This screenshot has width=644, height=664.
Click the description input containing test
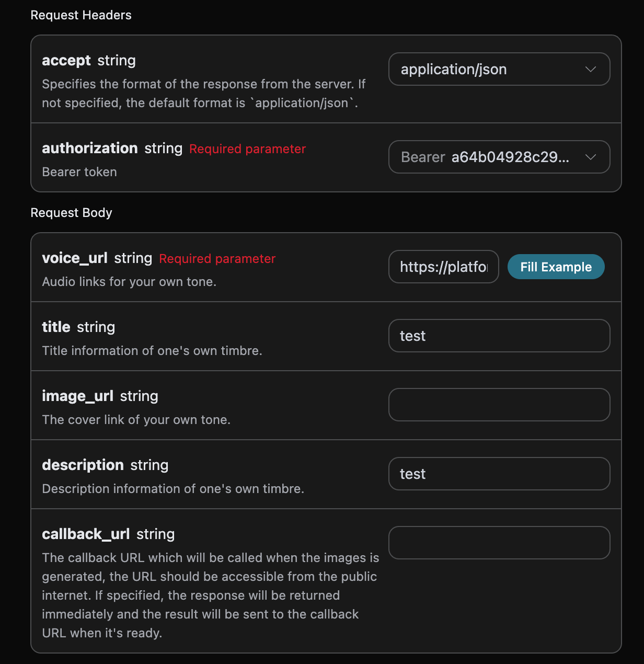(x=499, y=474)
